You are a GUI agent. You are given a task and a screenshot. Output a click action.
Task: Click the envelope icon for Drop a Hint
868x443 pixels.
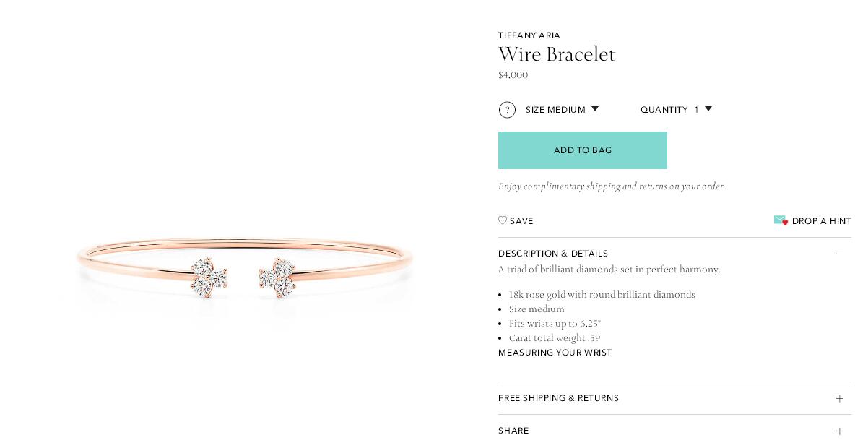[x=781, y=220]
